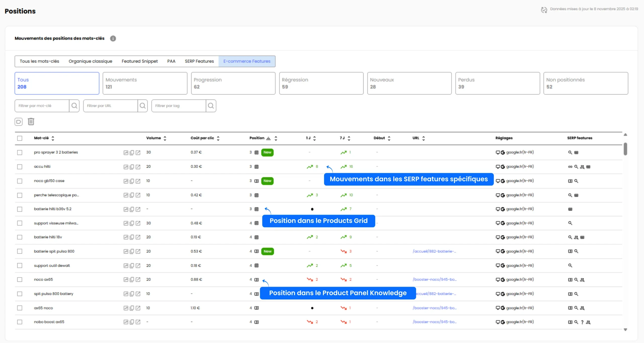Image resolution: width=644 pixels, height=343 pixels.
Task: Check the select-all checkbox in the table header
Action: (x=20, y=138)
